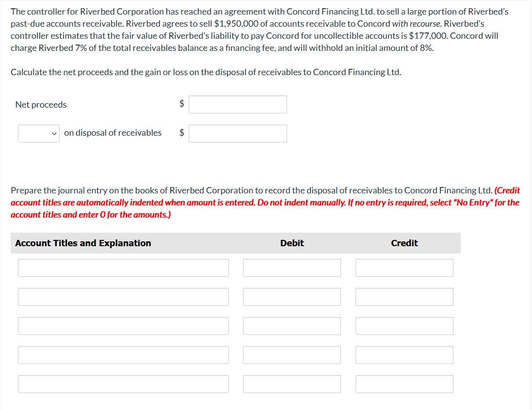Click the third Account Titles entry field

tap(123, 325)
